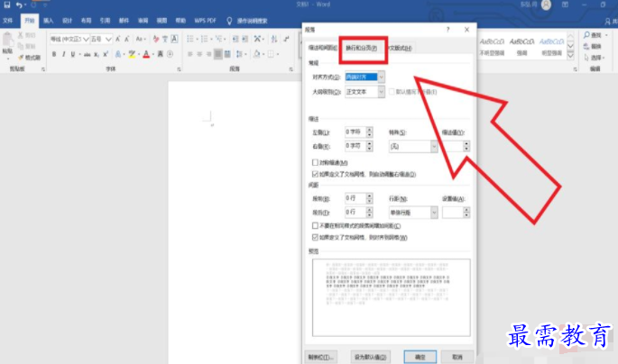Screen dimensions: 618x364
Task: Click the Underline icon
Action: tap(73, 54)
